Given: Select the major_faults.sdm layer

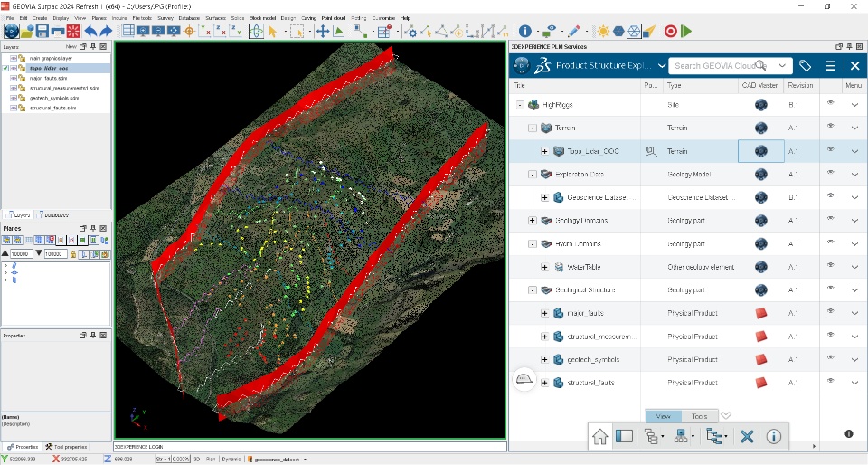Looking at the screenshot, I should (48, 78).
